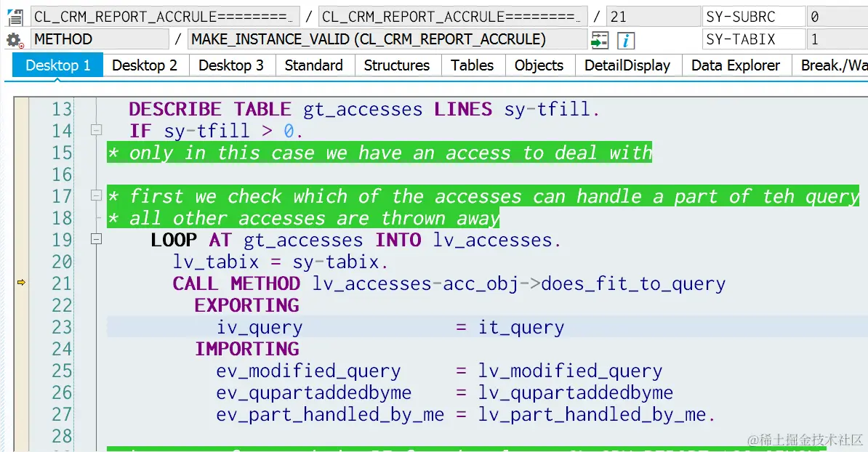The width and height of the screenshot is (868, 452).
Task: Click the yellow execution arrow at line 21
Action: 22,282
